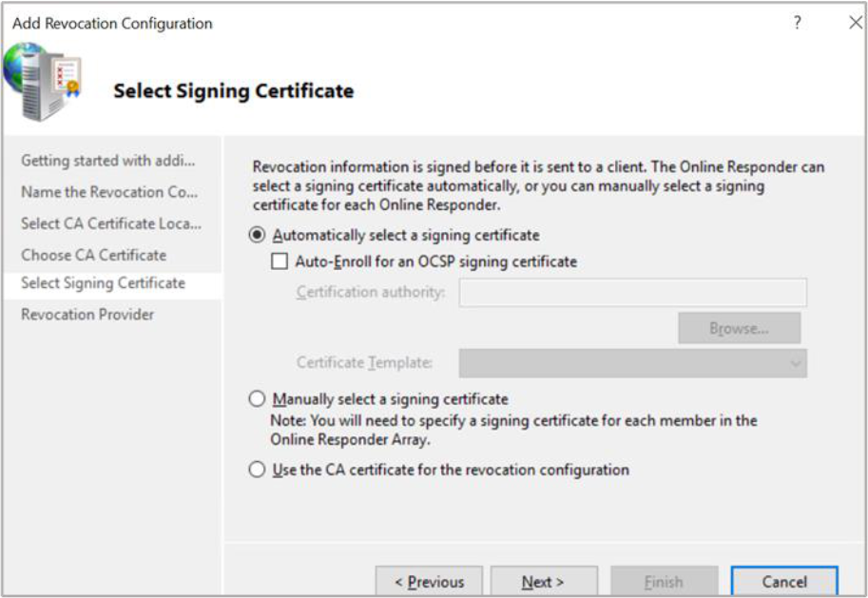The height and width of the screenshot is (598, 868).
Task: Jump to Revocation Provider step
Action: (87, 315)
